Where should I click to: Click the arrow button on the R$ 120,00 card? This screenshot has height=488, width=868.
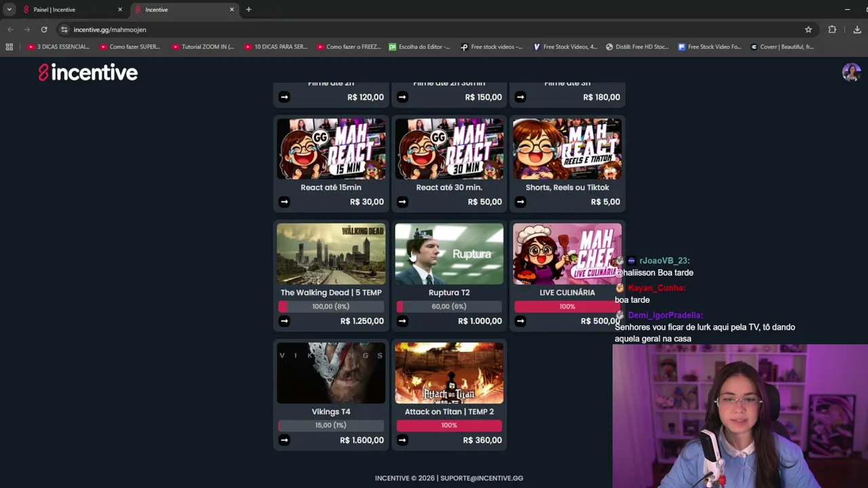(x=284, y=97)
